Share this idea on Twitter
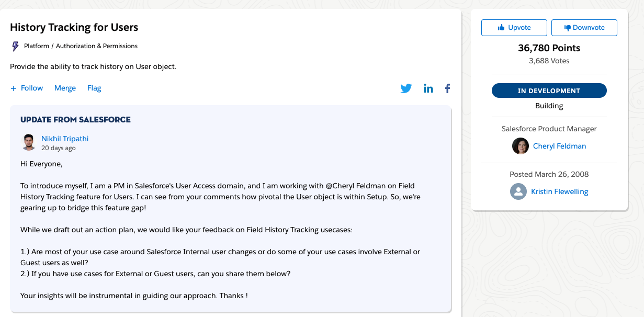Viewport: 644px width, 317px height. 406,88
